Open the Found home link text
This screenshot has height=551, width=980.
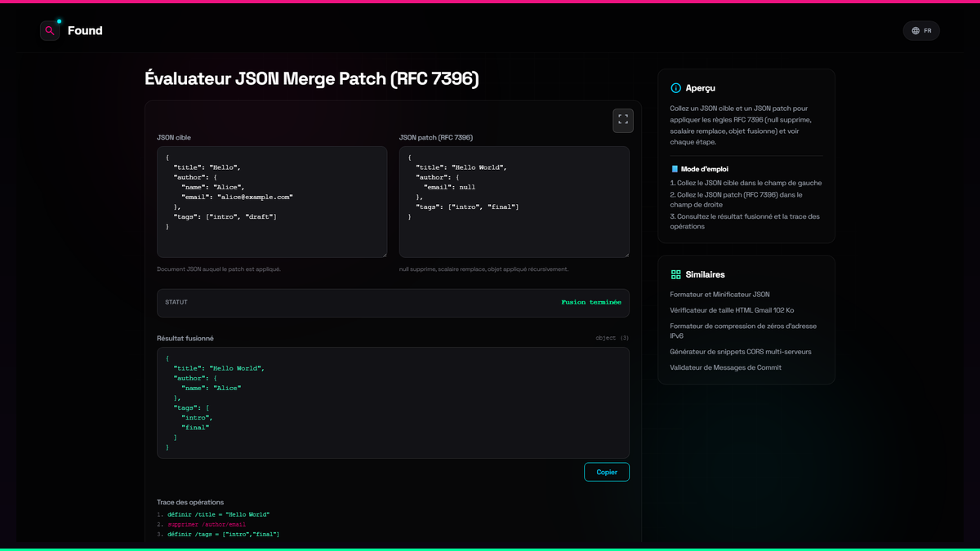coord(85,30)
